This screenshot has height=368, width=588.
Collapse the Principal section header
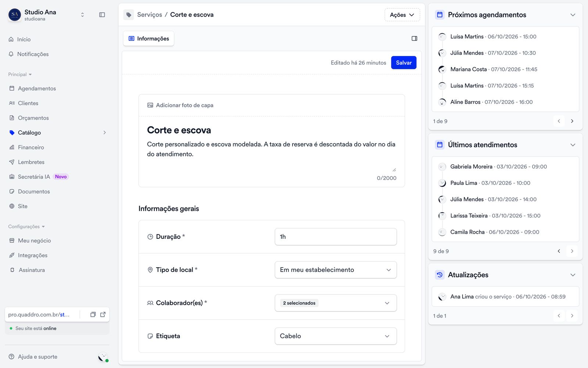(20, 74)
